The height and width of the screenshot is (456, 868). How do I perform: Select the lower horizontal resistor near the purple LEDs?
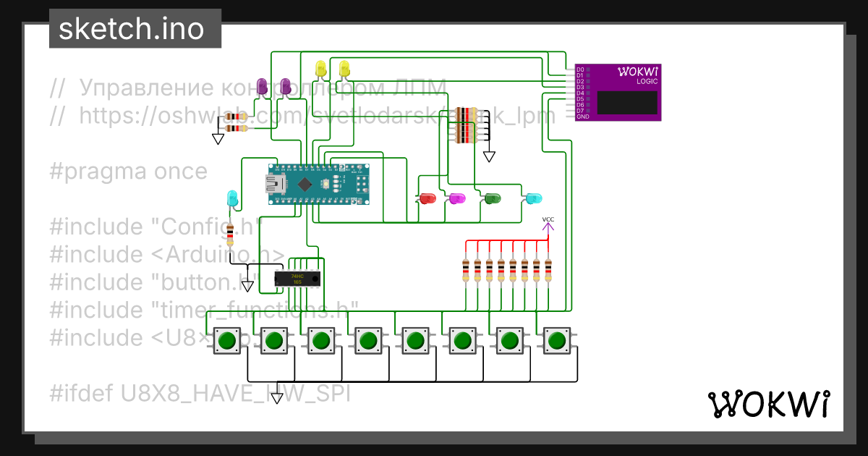click(237, 128)
